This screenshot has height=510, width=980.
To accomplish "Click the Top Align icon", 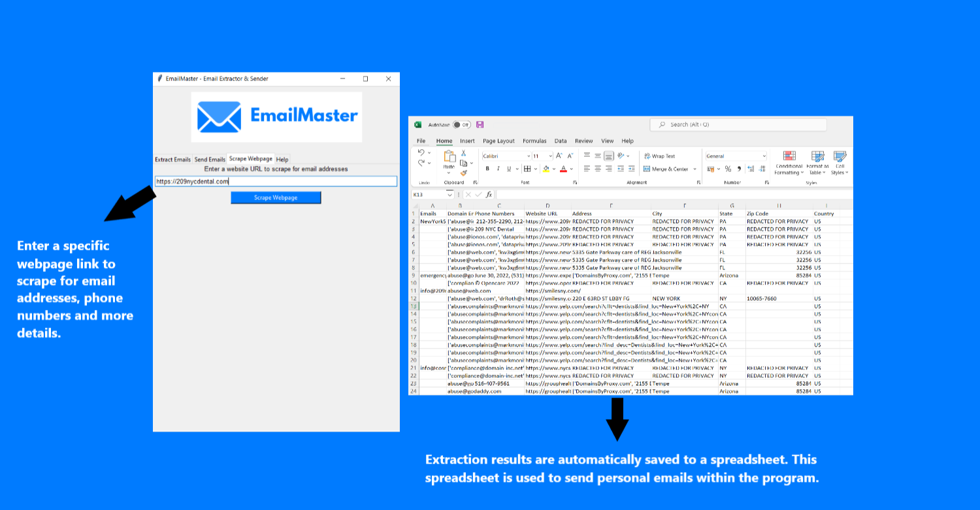I will tap(587, 156).
